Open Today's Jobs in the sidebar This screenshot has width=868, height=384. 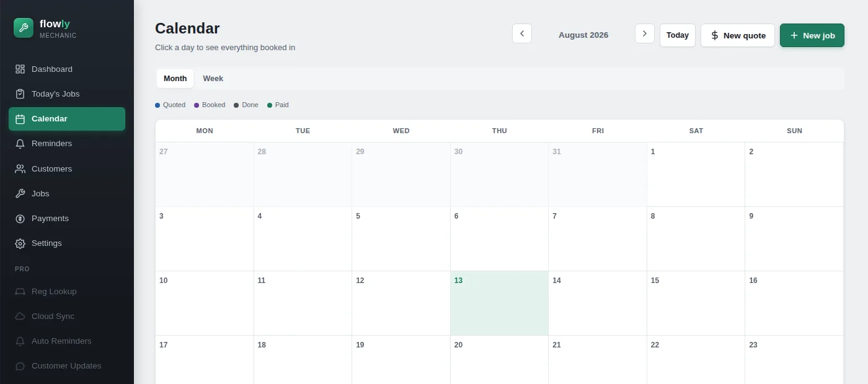[x=67, y=94]
